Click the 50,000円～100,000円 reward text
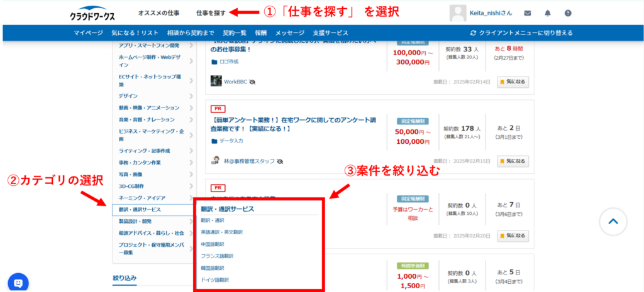This screenshot has height=292, width=644. coord(411,138)
